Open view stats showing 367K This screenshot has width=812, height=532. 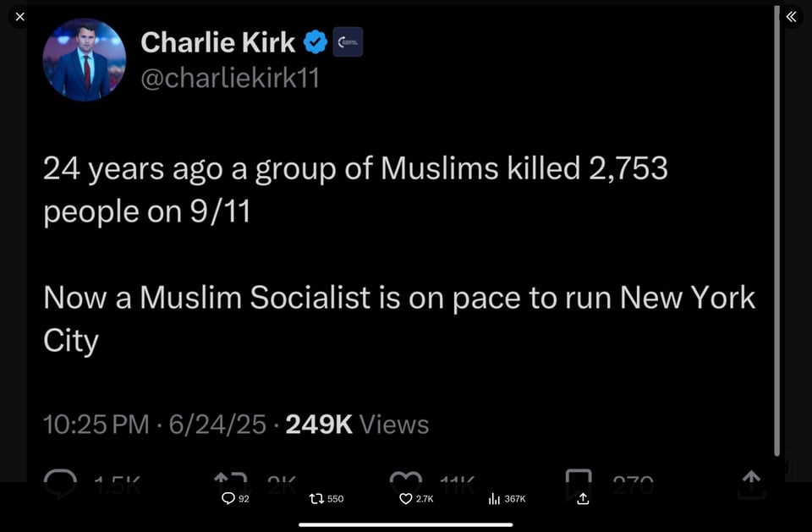496,499
